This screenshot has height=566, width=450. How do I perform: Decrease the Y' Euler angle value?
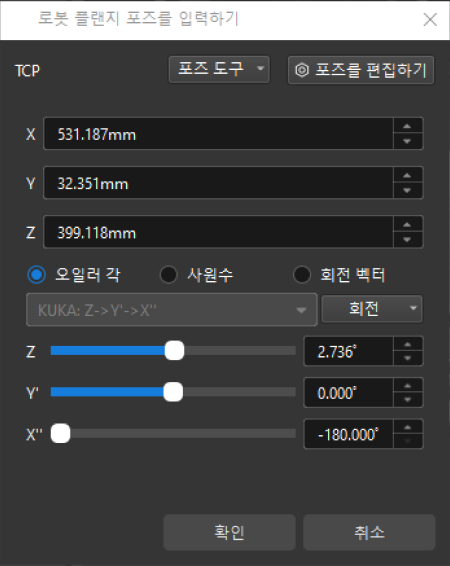[x=407, y=400]
